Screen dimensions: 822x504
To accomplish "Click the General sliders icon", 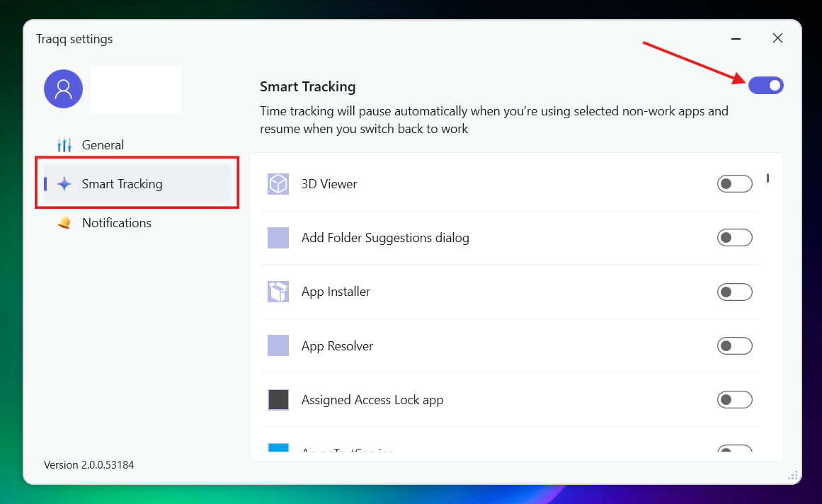I will pyautogui.click(x=64, y=145).
